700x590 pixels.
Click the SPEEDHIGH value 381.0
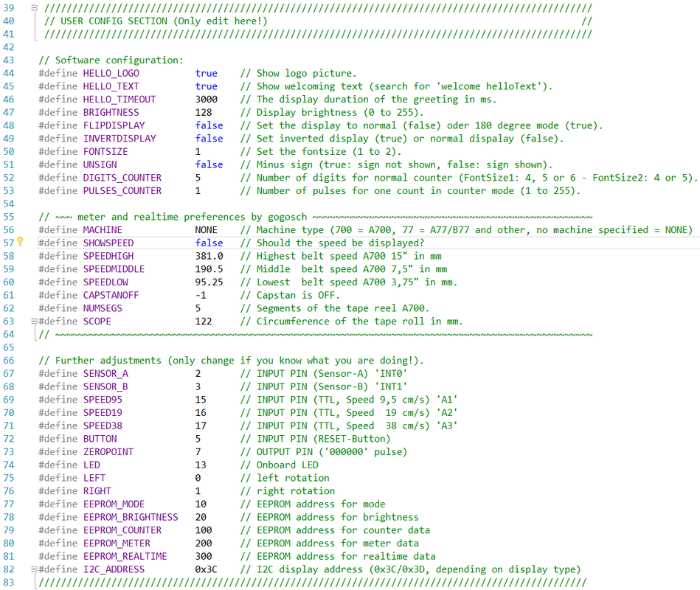tap(209, 256)
